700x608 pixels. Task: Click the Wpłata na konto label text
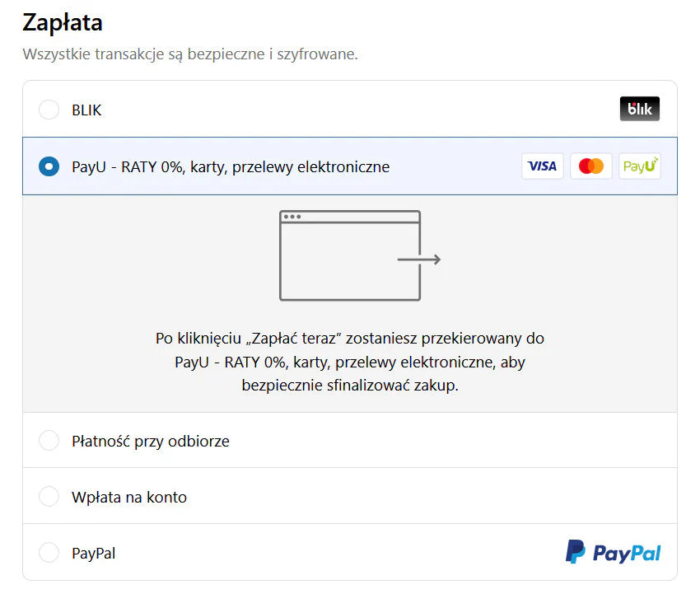129,498
